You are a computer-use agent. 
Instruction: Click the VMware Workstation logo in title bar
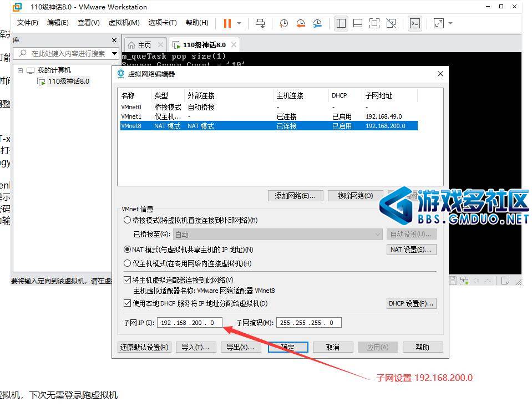click(17, 7)
